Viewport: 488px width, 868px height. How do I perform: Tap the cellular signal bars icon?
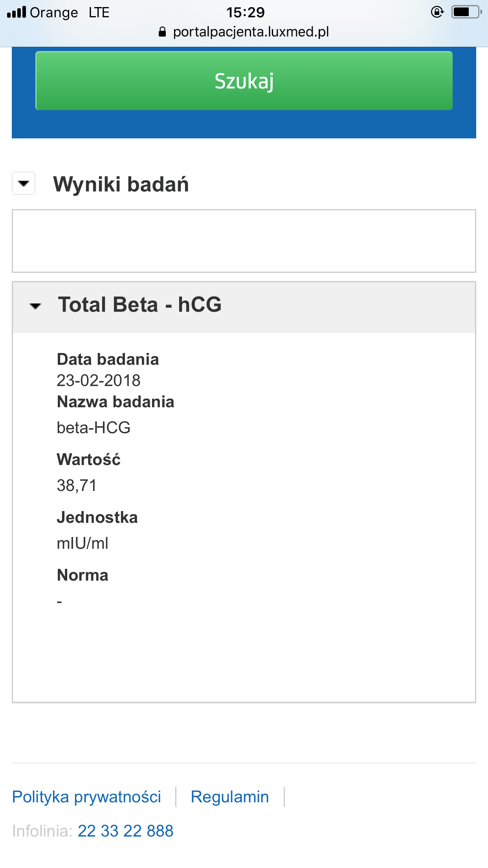point(16,13)
